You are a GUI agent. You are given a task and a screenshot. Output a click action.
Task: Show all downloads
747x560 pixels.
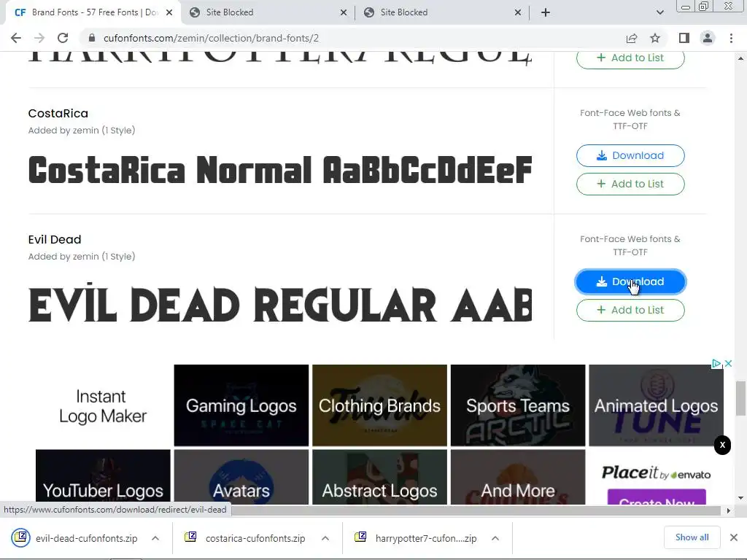692,537
